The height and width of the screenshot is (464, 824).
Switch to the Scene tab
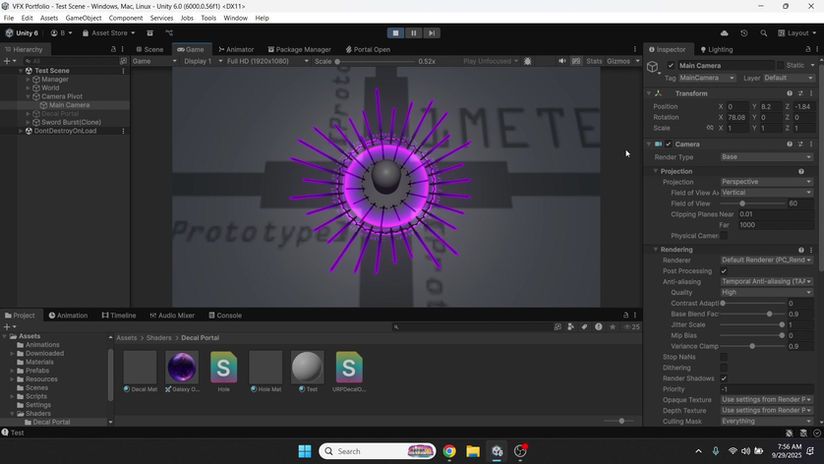tap(149, 49)
